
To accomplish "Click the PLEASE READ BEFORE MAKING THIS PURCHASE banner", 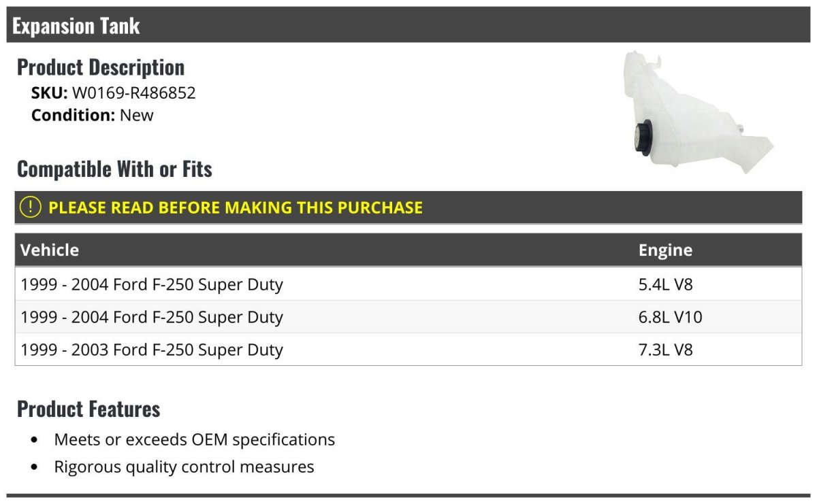I will [x=236, y=207].
